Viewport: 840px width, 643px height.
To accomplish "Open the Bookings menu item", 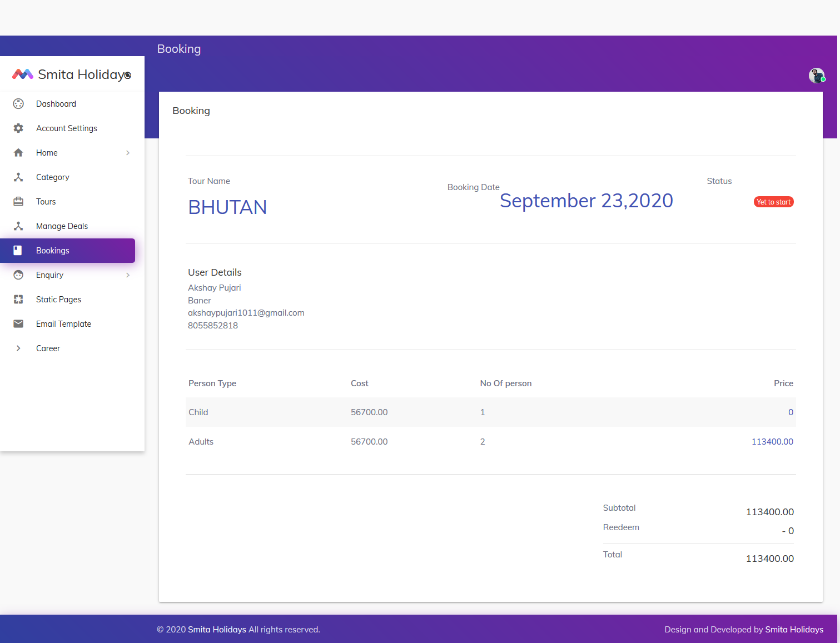I will pos(53,251).
